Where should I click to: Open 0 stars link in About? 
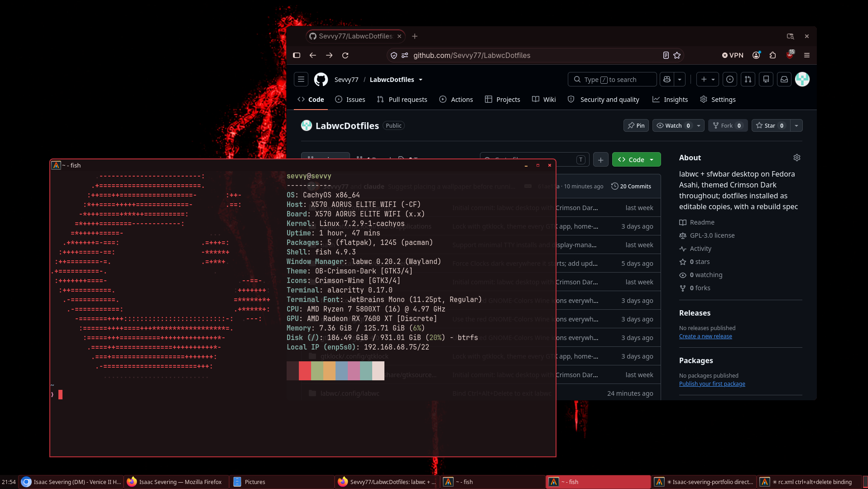695,262
